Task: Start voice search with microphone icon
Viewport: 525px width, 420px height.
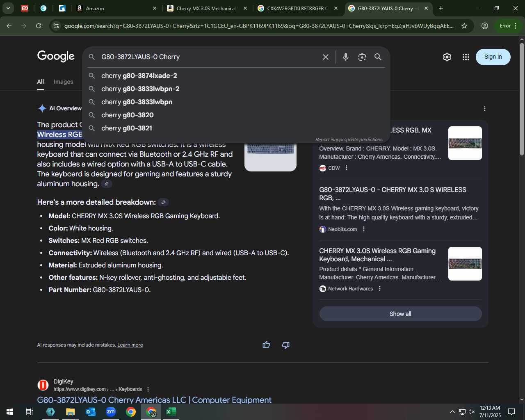Action: (x=346, y=57)
